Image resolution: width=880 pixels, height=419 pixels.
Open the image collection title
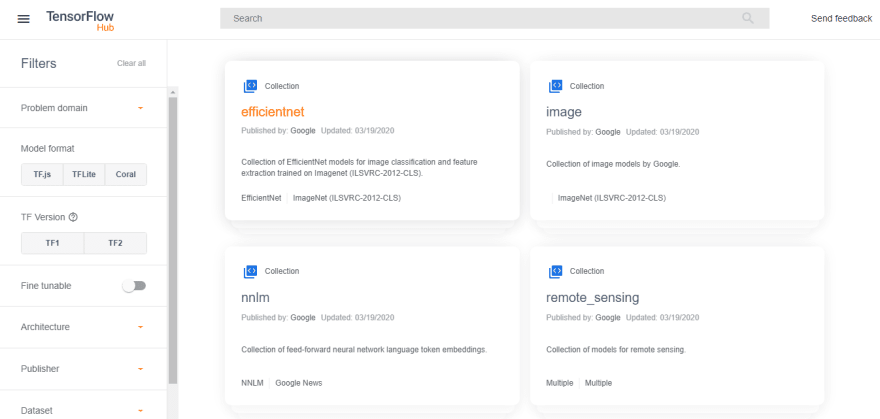[x=563, y=112]
